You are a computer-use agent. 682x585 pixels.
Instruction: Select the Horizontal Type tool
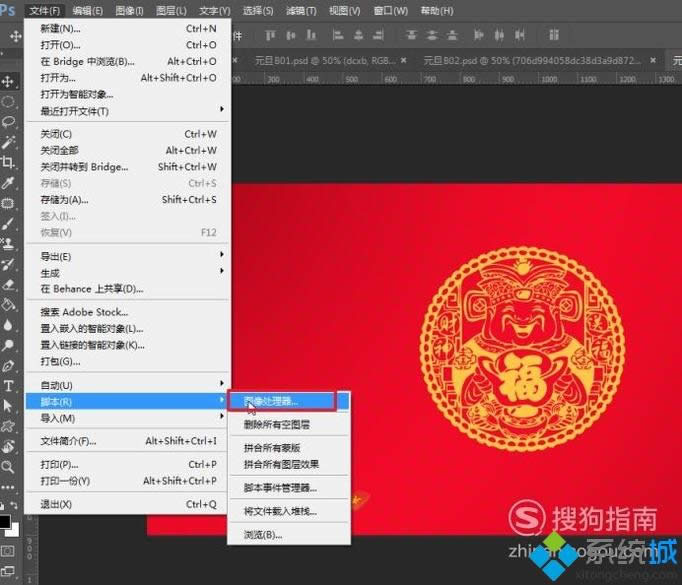point(8,385)
